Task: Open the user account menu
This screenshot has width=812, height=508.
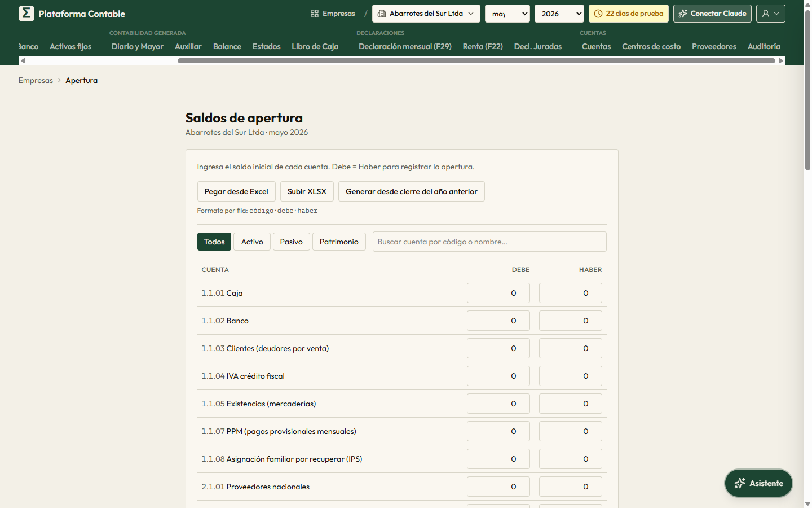Action: point(771,14)
